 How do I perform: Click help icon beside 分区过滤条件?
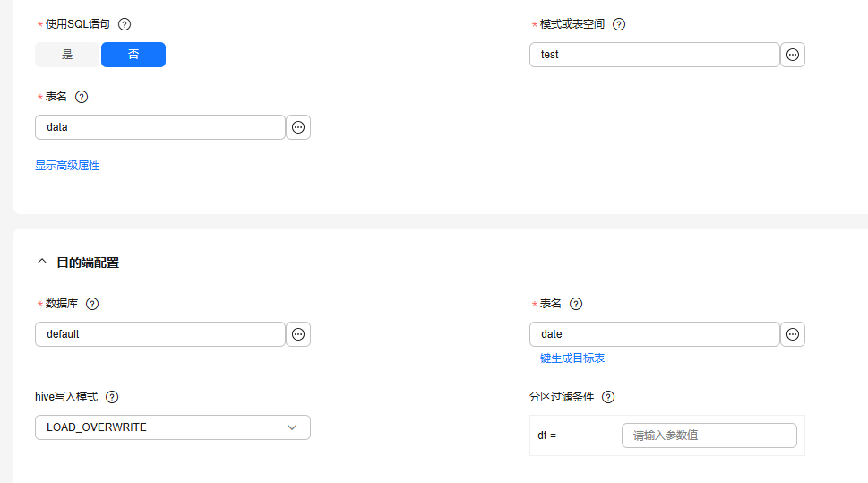[x=608, y=397]
